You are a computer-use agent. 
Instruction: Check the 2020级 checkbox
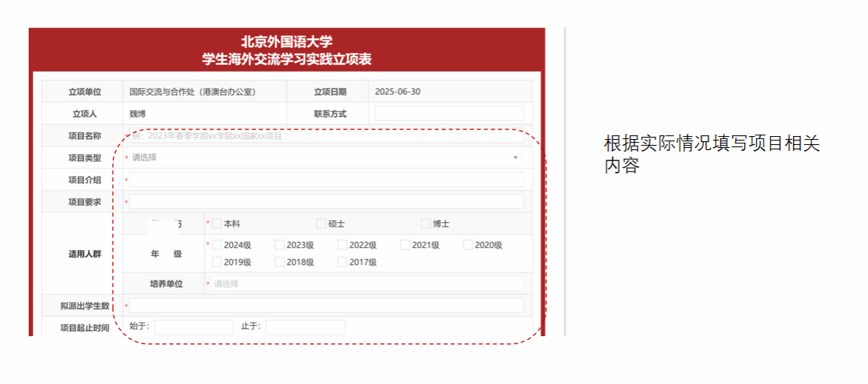[468, 245]
